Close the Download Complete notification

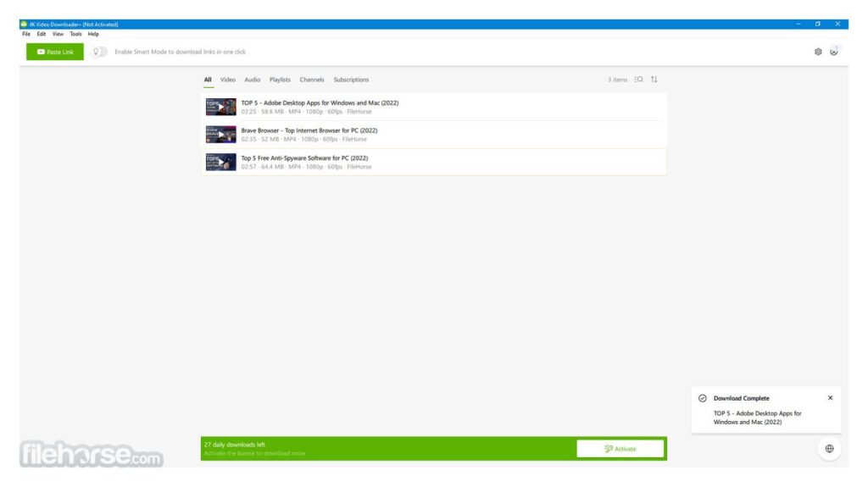coord(830,398)
